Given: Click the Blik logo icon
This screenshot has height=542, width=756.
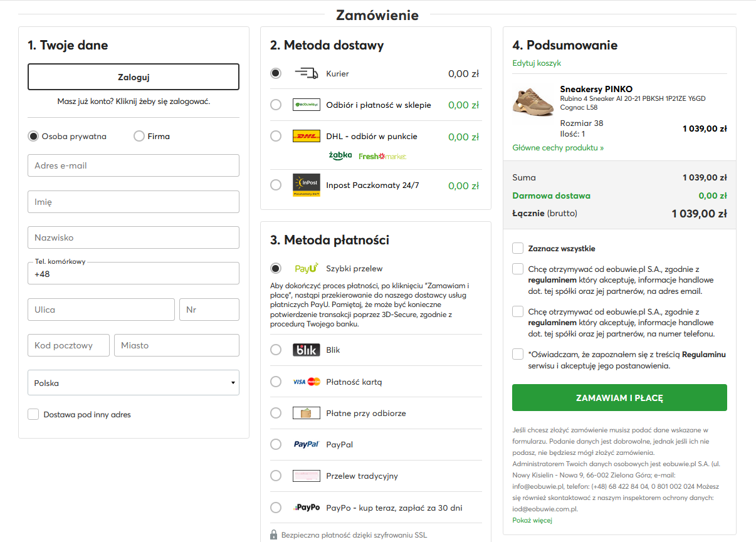Looking at the screenshot, I should tap(306, 350).
